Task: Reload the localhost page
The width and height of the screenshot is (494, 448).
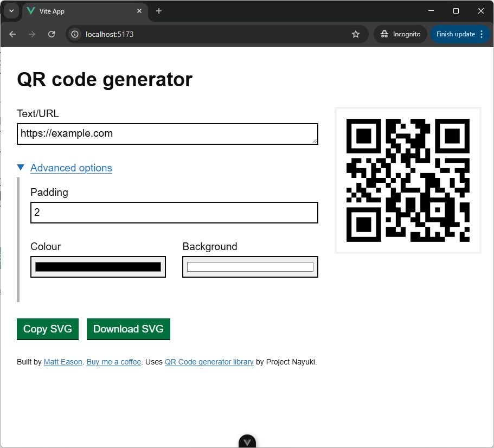Action: [x=52, y=34]
